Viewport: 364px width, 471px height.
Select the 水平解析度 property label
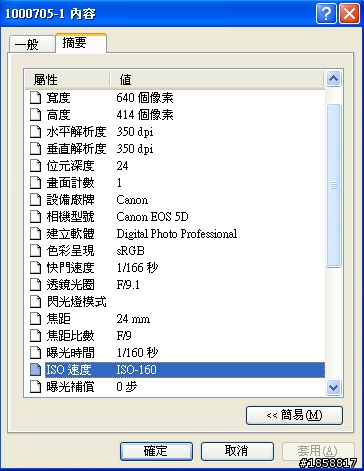tap(76, 132)
